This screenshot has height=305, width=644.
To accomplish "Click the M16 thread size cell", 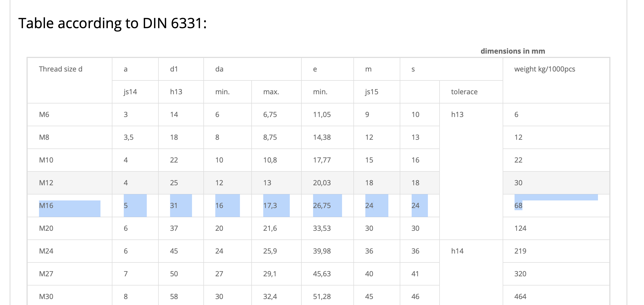I will point(46,206).
